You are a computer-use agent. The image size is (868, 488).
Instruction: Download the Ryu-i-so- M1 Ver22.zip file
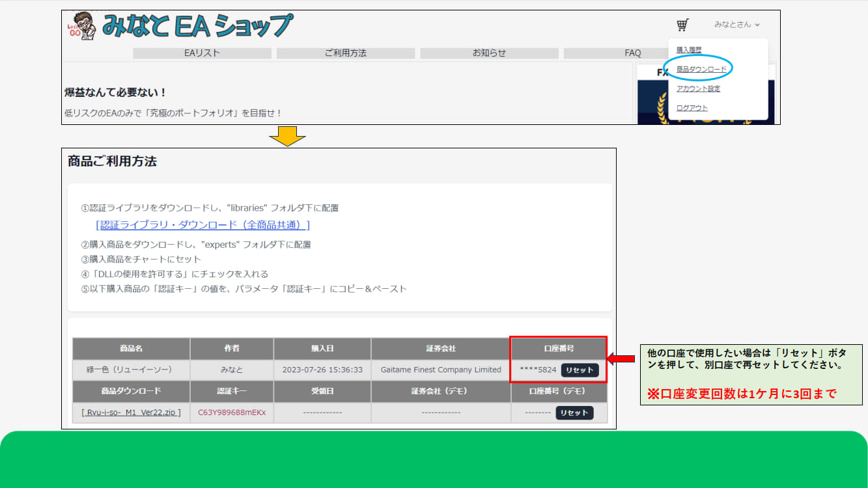[131, 413]
